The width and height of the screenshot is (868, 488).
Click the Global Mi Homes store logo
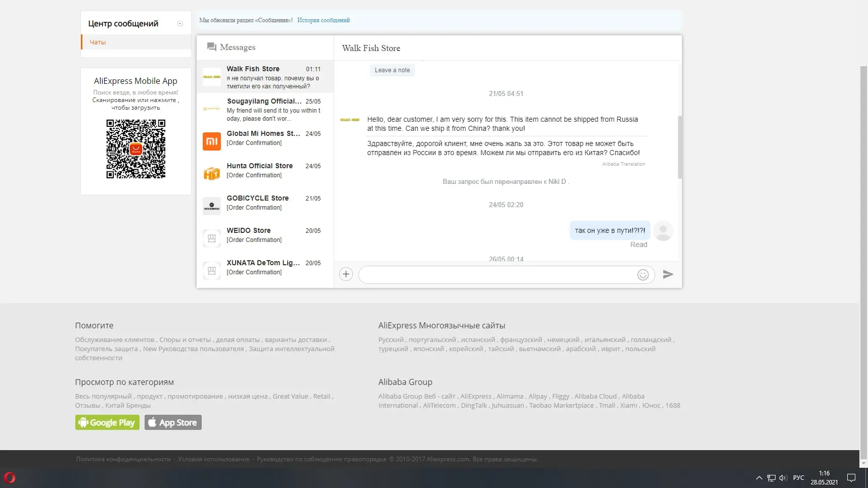tap(212, 141)
